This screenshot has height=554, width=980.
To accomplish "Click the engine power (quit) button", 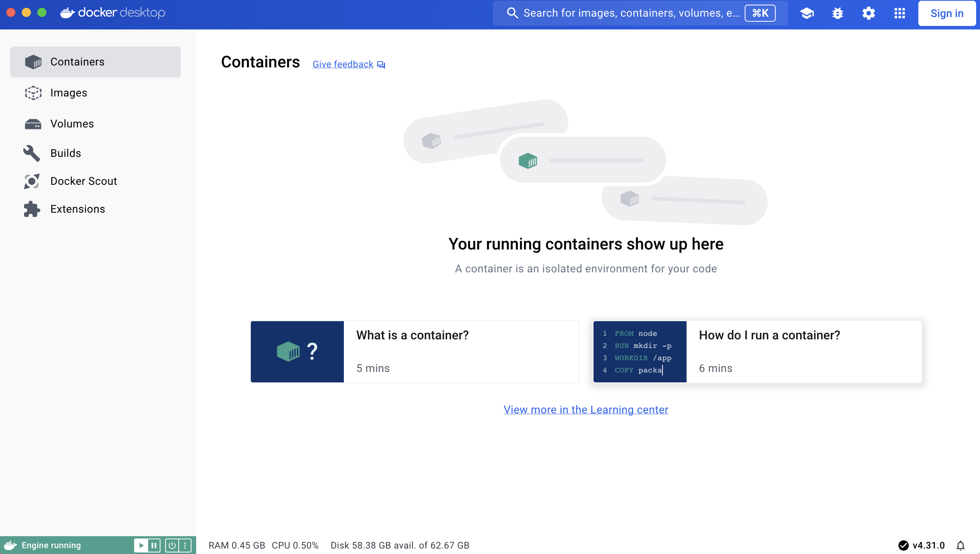I will tap(172, 545).
